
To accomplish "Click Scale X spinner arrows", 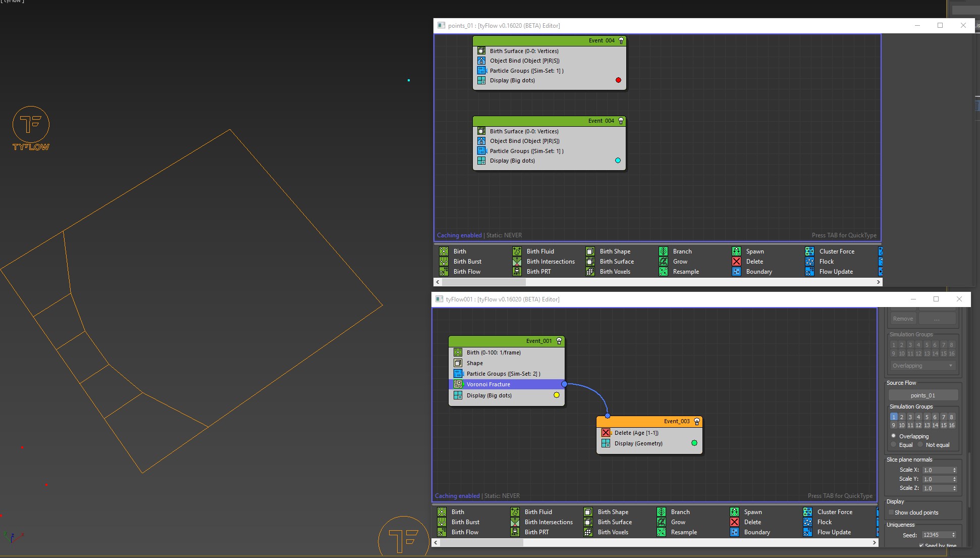I will pyautogui.click(x=954, y=470).
